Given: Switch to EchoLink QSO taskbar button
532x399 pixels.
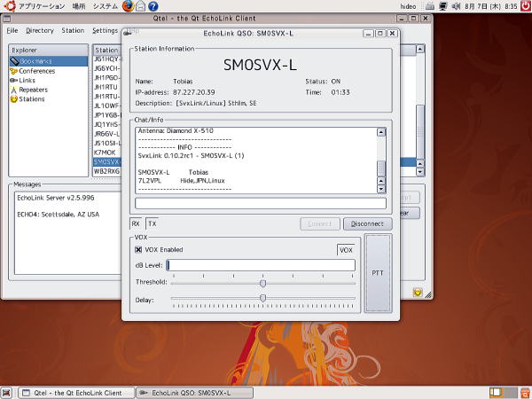Looking at the screenshot, I should (195, 393).
